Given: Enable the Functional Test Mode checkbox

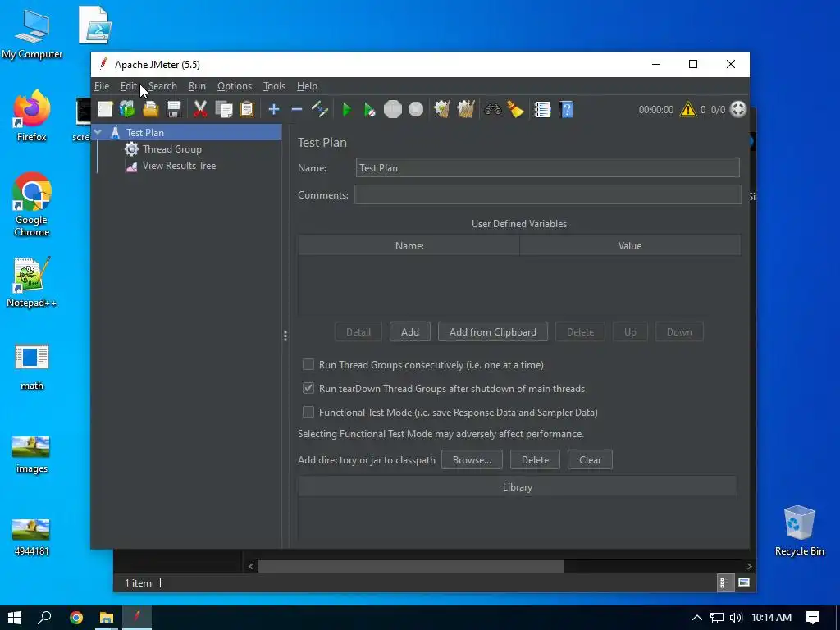Looking at the screenshot, I should pyautogui.click(x=308, y=412).
